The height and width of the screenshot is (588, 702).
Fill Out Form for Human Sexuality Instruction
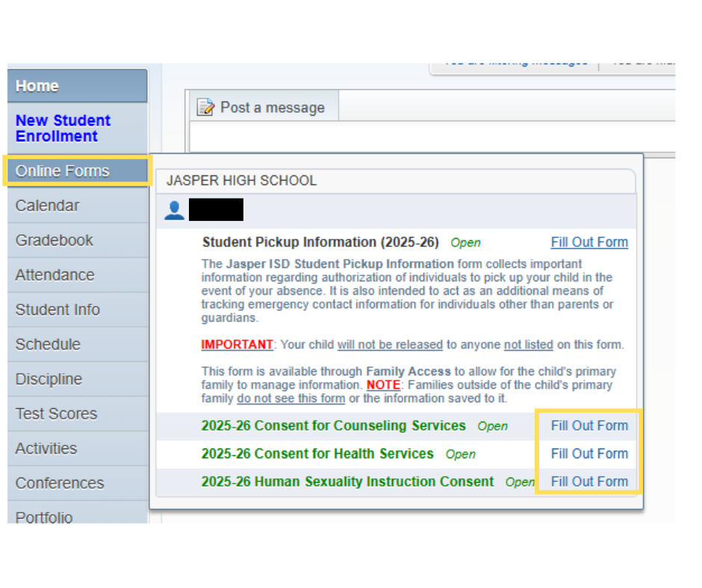pyautogui.click(x=589, y=481)
